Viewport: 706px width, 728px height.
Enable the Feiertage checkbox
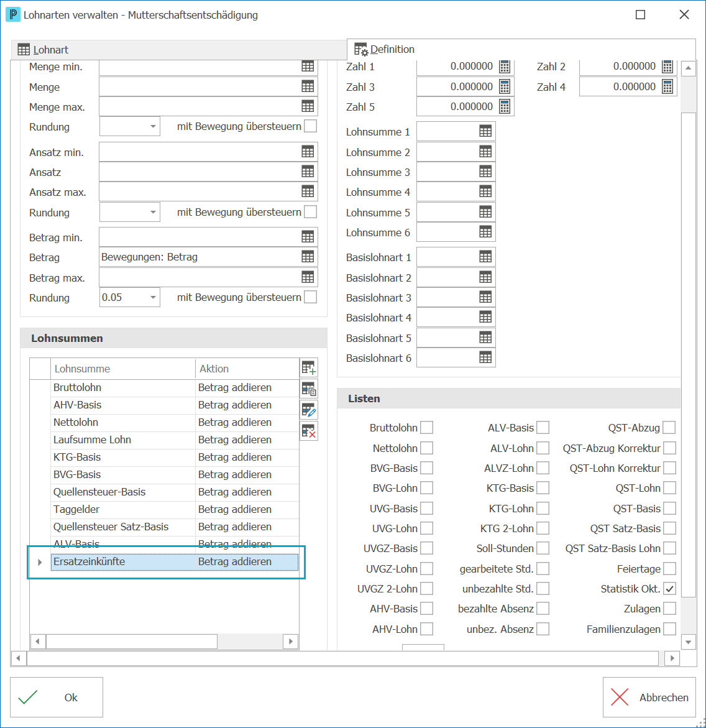[x=669, y=569]
